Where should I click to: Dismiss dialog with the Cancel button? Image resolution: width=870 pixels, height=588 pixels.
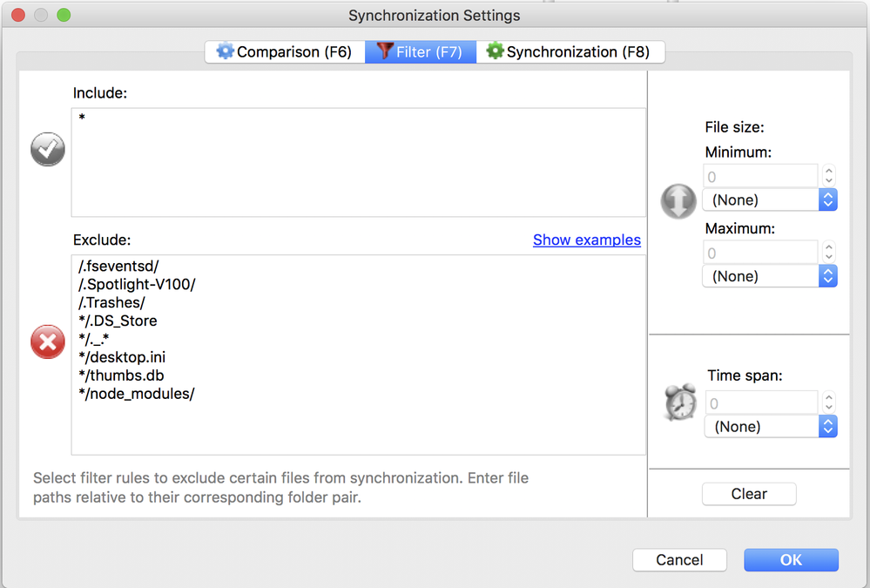[x=679, y=560]
